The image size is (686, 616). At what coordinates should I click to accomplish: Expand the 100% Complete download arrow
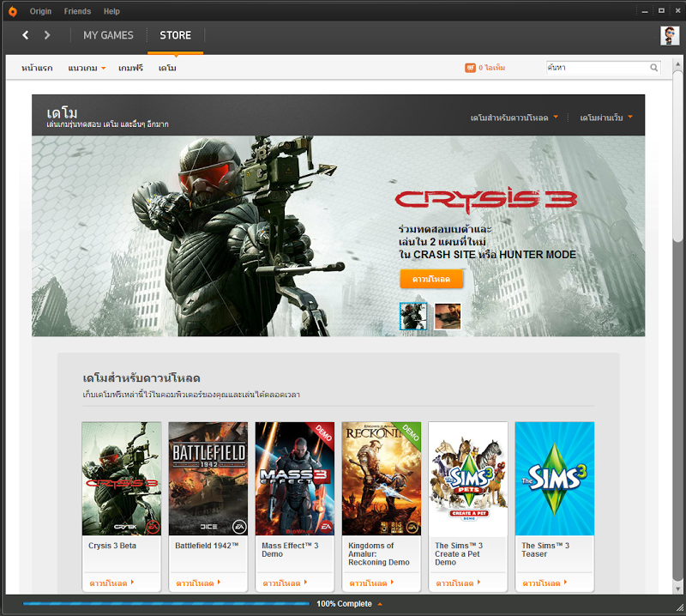click(380, 604)
